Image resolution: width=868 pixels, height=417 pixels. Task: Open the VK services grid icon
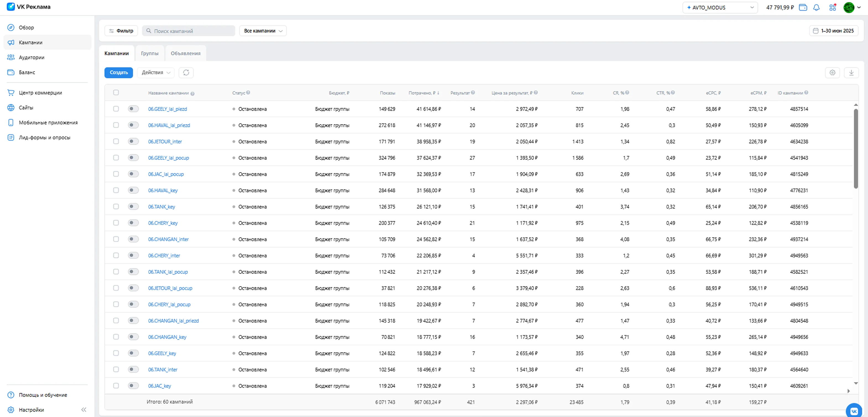tap(833, 7)
